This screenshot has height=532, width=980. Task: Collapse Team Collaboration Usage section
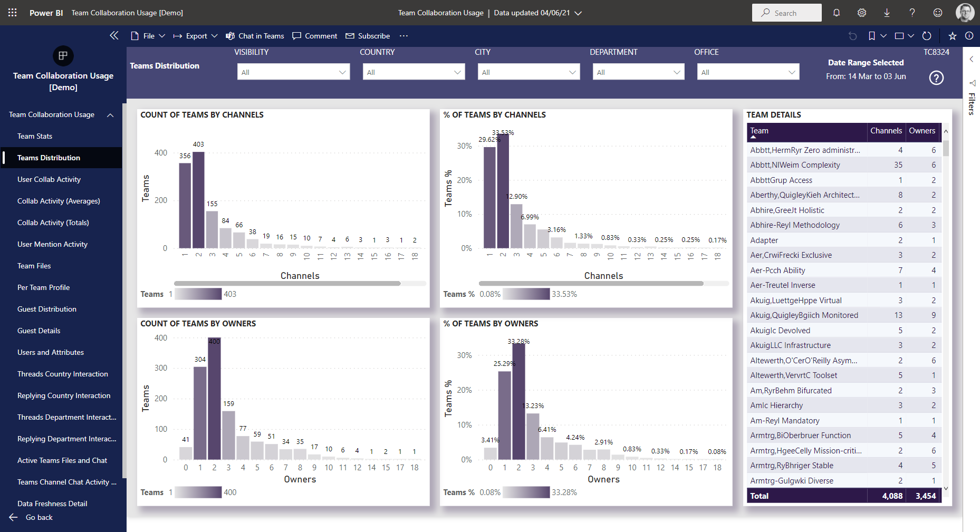(x=110, y=115)
